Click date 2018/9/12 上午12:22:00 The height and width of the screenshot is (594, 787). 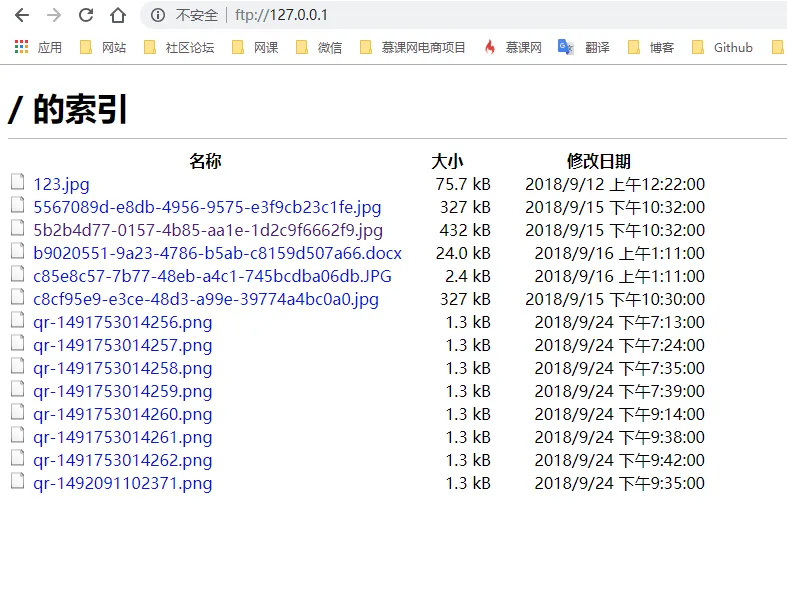(615, 184)
